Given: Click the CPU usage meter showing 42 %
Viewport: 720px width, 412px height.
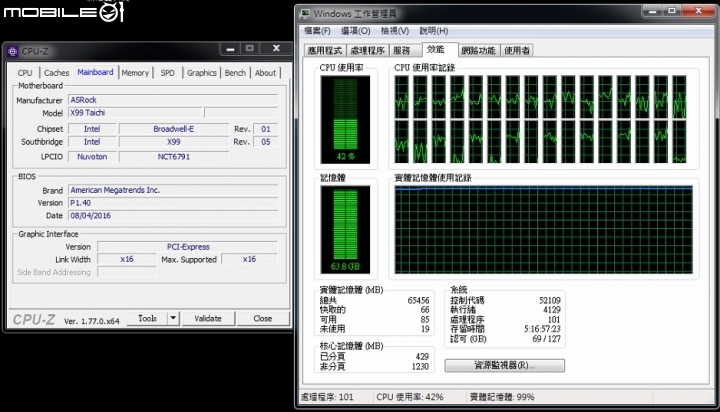Looking at the screenshot, I should tap(345, 119).
